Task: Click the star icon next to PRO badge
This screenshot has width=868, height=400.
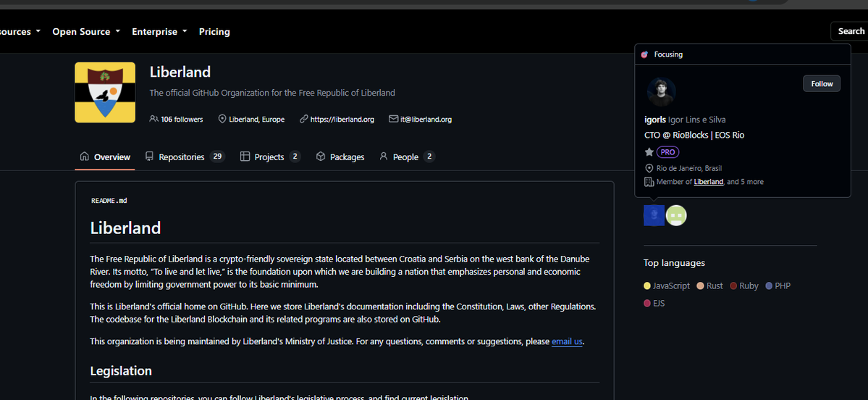Action: click(649, 151)
